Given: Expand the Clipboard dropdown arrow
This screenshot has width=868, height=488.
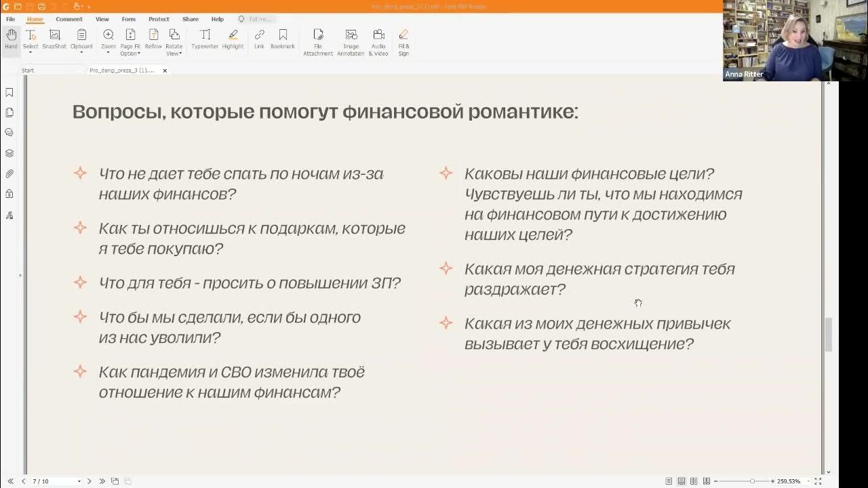Looking at the screenshot, I should pos(81,53).
